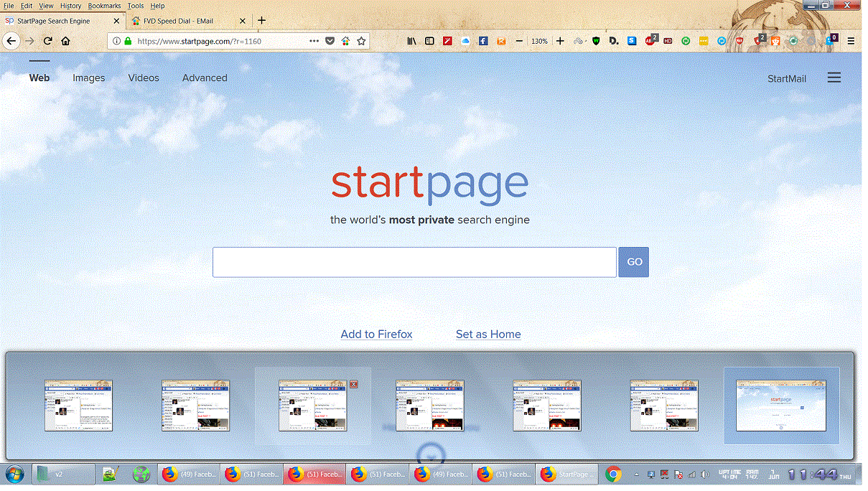Click the StartPage Firefox taskbar button
Screen dimensions: 868x491
click(x=567, y=474)
